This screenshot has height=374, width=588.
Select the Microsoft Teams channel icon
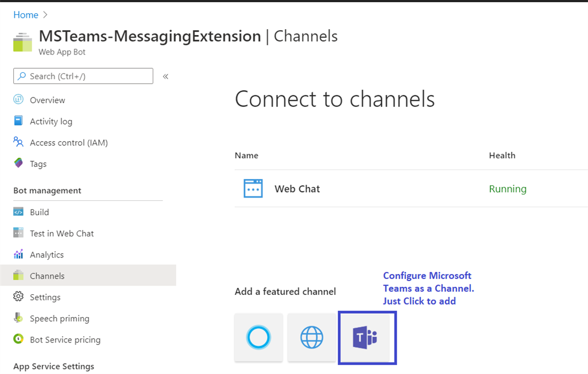click(367, 338)
